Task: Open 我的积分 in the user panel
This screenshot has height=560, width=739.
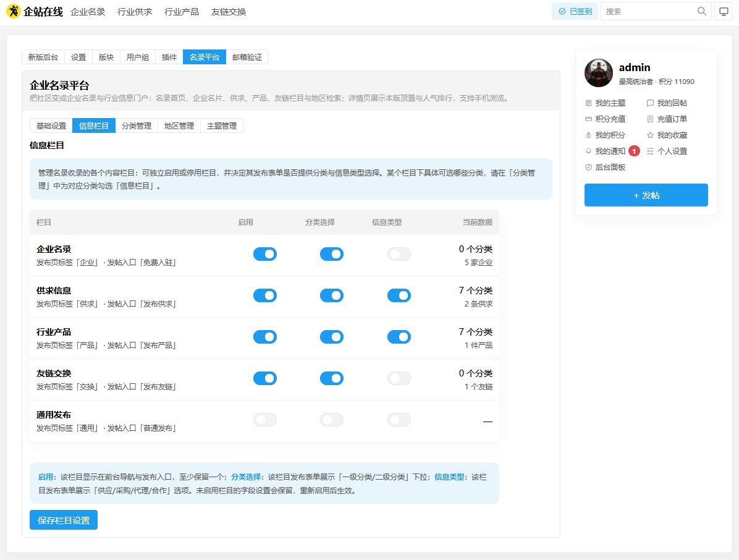Action: 605,135
